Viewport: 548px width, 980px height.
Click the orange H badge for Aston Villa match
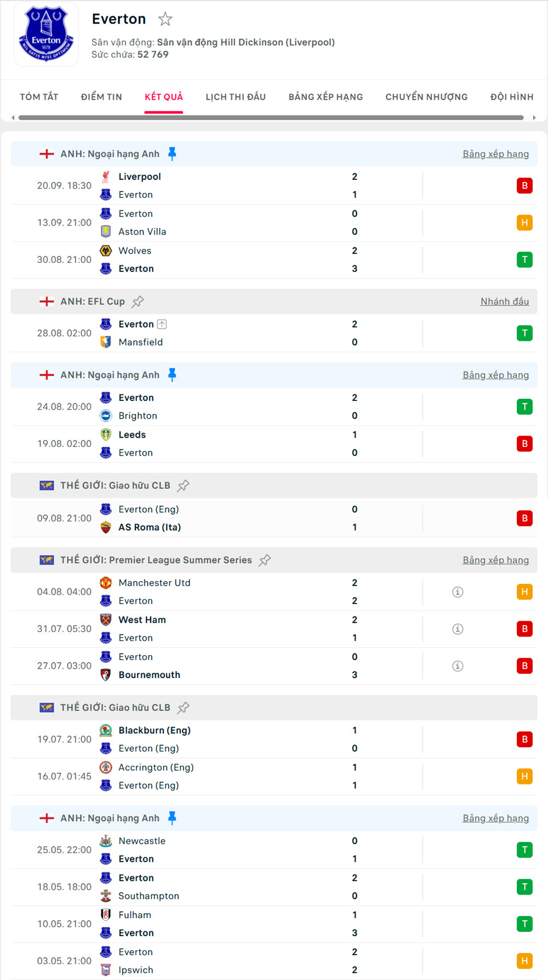[524, 222]
